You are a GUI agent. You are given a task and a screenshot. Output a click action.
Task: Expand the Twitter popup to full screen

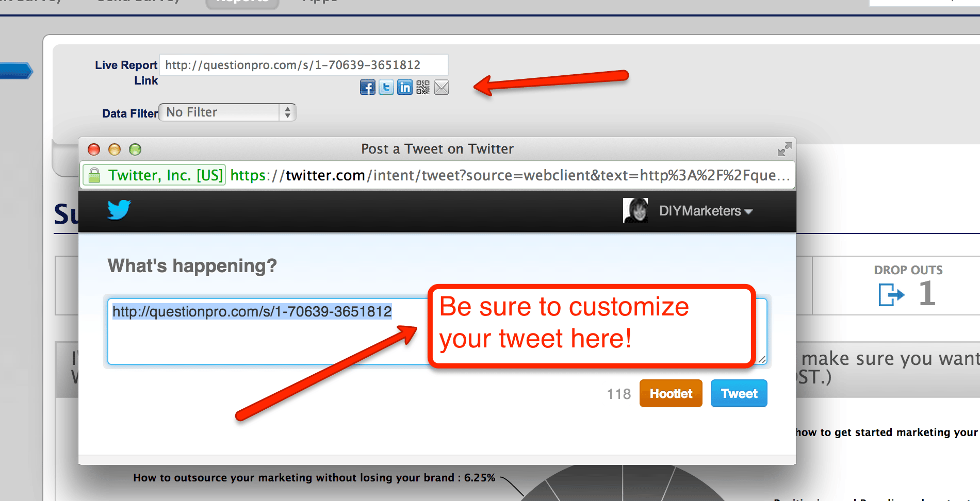click(785, 149)
